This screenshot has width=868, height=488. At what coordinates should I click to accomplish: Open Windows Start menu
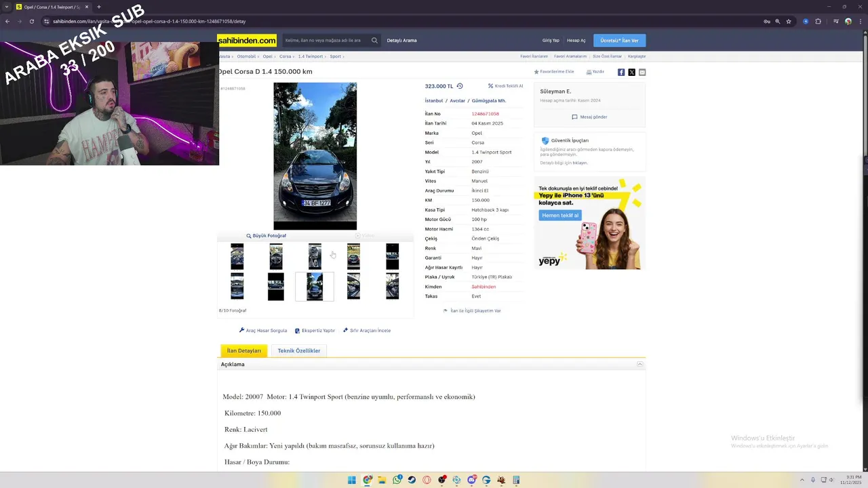coord(352,480)
